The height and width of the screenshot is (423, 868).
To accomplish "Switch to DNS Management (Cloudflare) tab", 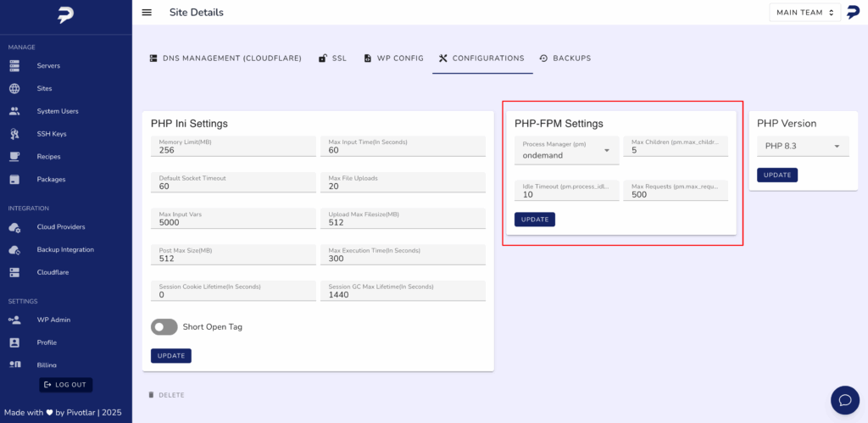I will pos(225,58).
